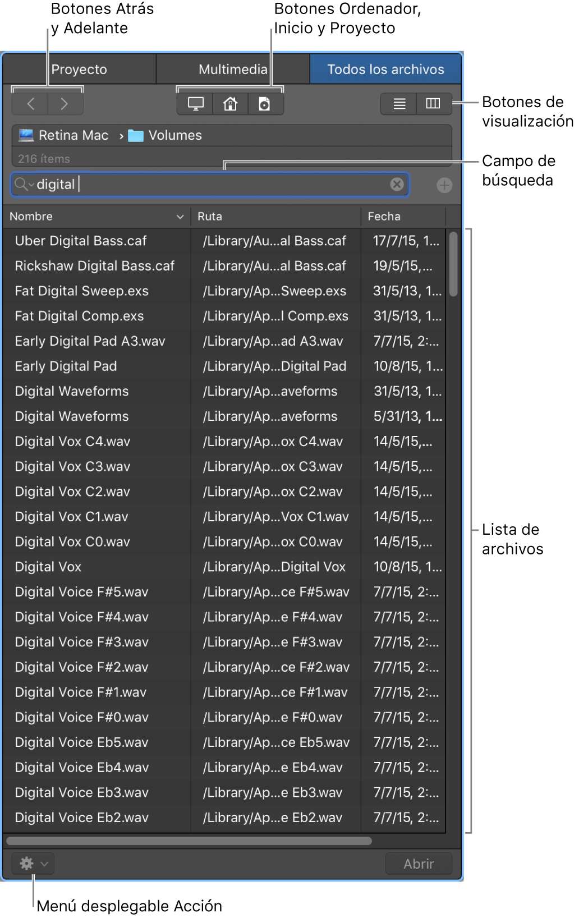Select the Digital Vox folder row
The height and width of the screenshot is (918, 588).
(224, 567)
